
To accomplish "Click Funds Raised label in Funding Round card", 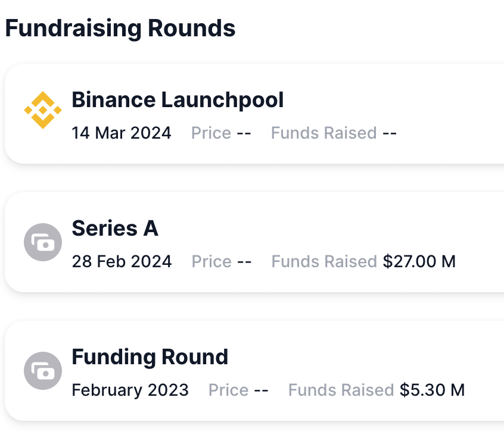I will (341, 390).
